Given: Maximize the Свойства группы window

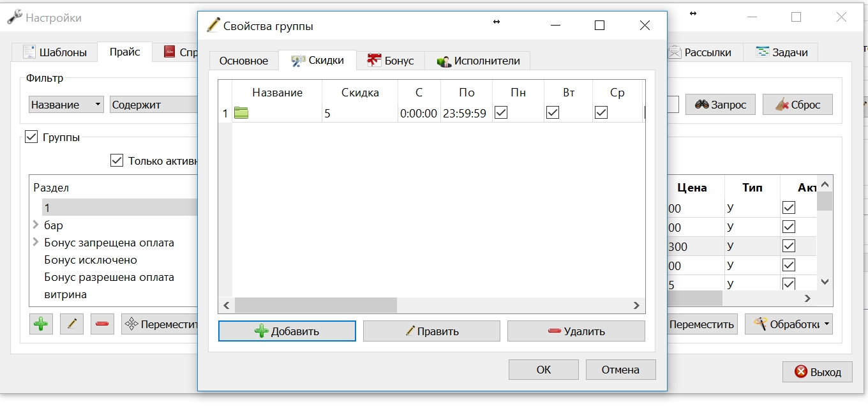Looking at the screenshot, I should click(x=599, y=26).
